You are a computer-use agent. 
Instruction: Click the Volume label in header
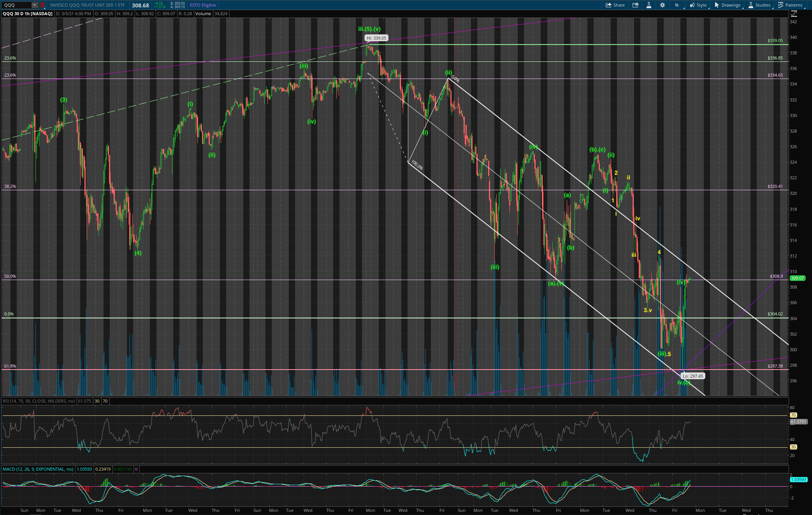[x=203, y=14]
